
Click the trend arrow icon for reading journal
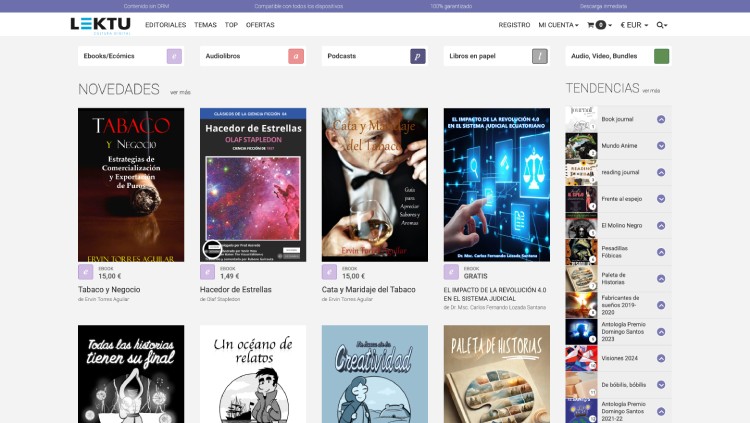661,172
